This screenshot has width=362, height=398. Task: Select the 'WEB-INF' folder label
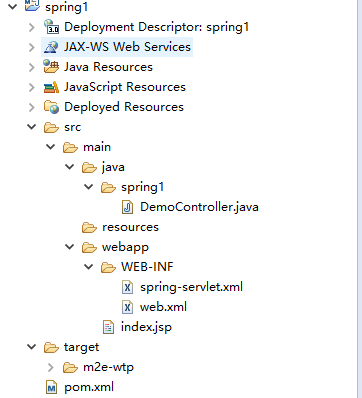click(147, 267)
